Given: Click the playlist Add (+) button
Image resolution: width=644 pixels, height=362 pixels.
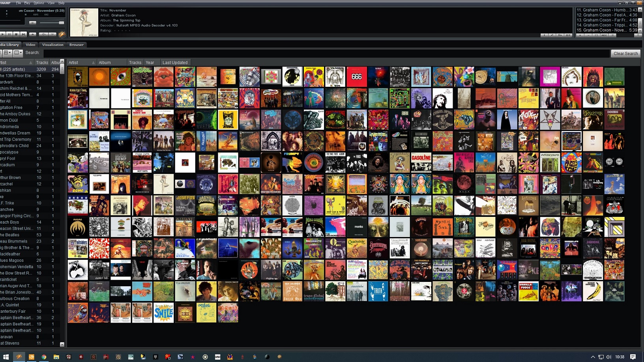Looking at the screenshot, I should [580, 35].
